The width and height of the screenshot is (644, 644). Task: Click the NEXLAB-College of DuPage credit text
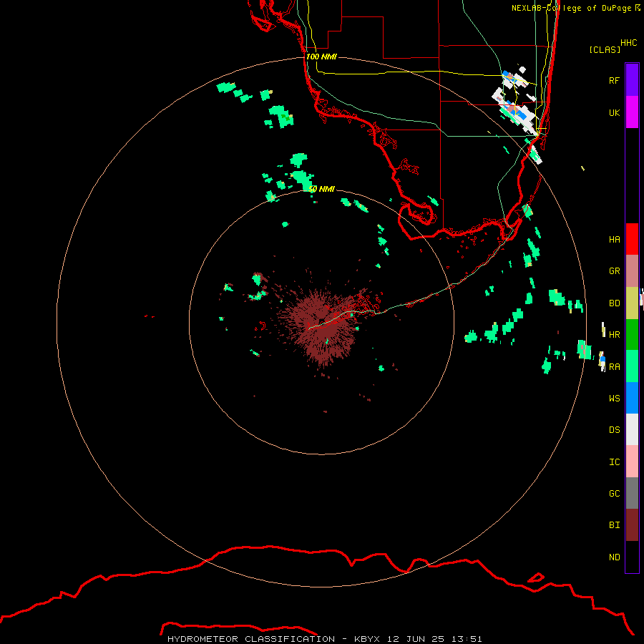click(x=571, y=8)
